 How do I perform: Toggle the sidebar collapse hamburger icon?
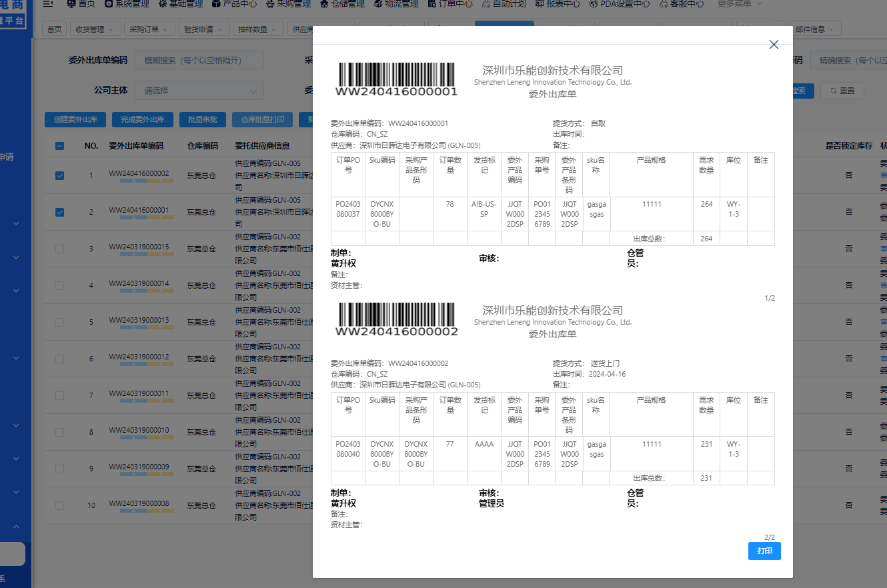click(x=47, y=4)
